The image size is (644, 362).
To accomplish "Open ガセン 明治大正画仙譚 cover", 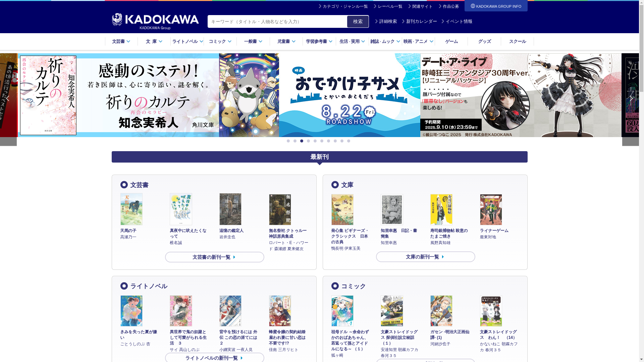I will [x=441, y=311].
